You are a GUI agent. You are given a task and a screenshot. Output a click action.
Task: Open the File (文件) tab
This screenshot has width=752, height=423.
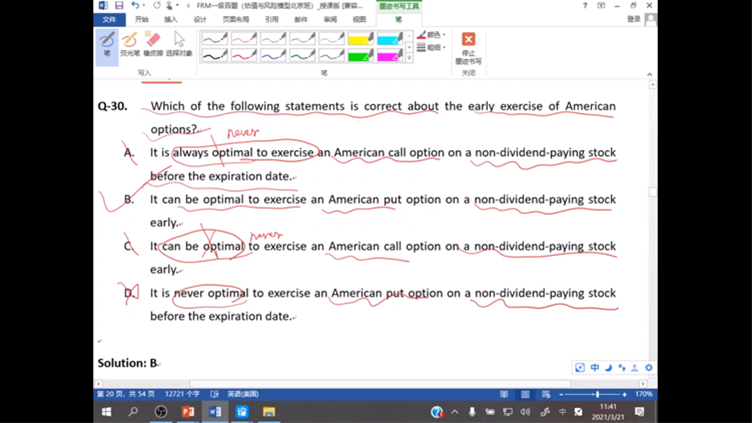click(x=109, y=19)
